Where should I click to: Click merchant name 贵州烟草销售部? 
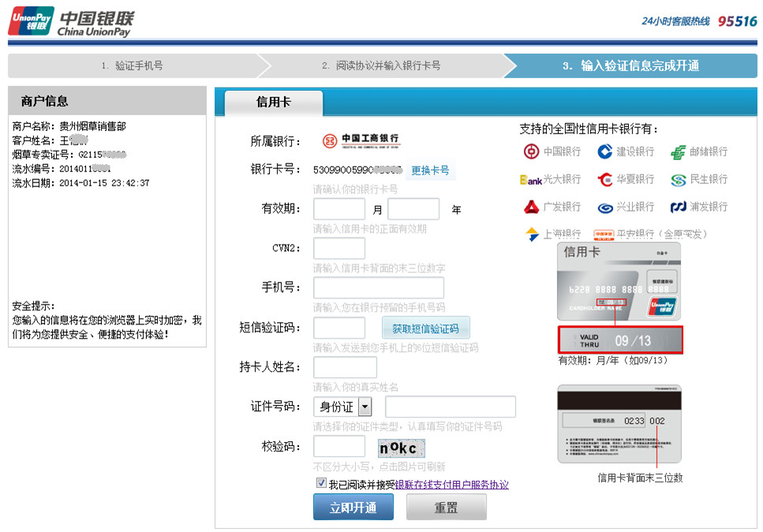pos(93,126)
